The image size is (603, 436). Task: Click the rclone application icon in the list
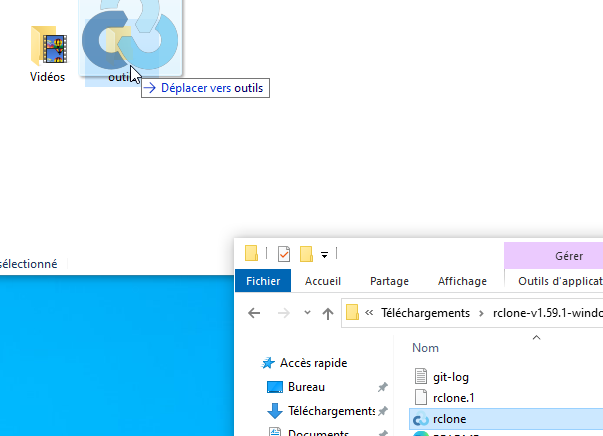coord(421,419)
